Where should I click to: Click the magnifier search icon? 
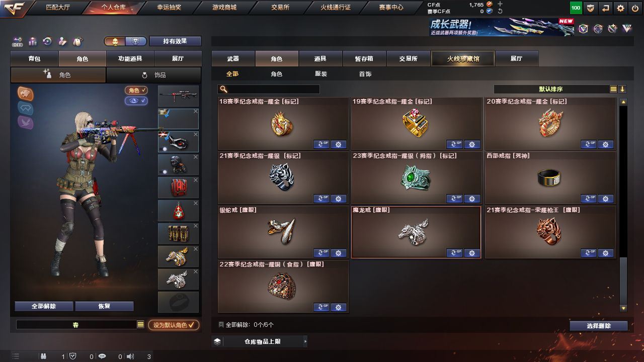[x=224, y=89]
